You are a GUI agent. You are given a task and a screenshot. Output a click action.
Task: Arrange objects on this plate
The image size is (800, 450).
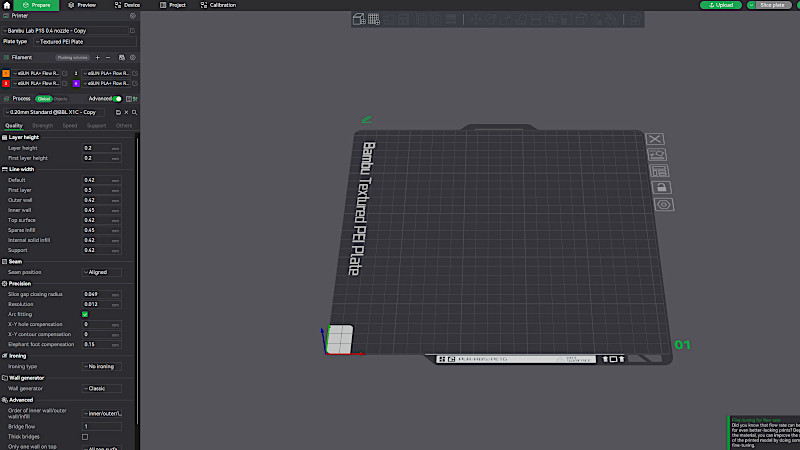659,171
